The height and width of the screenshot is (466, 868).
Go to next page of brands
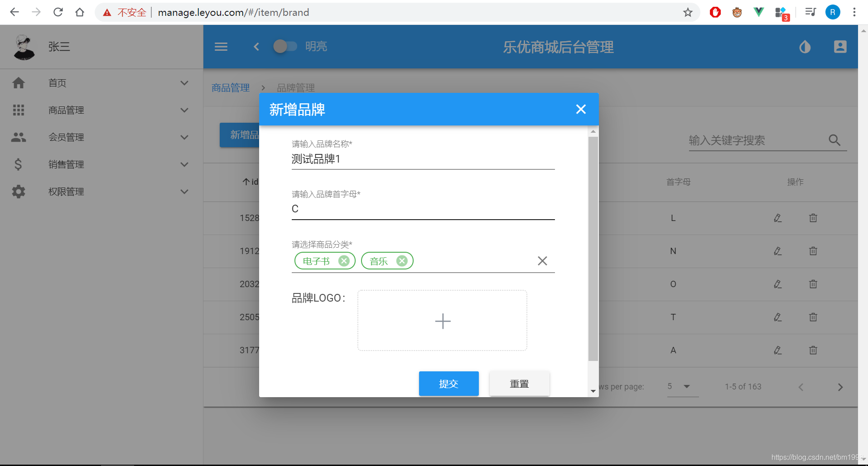(x=840, y=387)
